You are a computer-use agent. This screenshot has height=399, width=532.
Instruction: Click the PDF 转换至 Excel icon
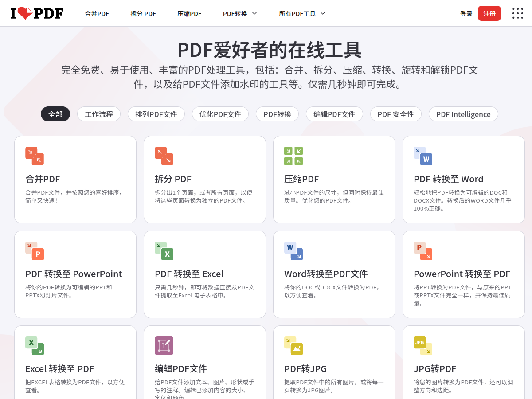click(x=164, y=251)
